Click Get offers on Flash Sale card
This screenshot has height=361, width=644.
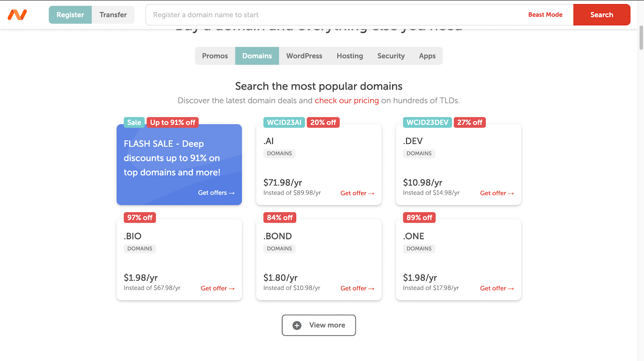coord(216,193)
